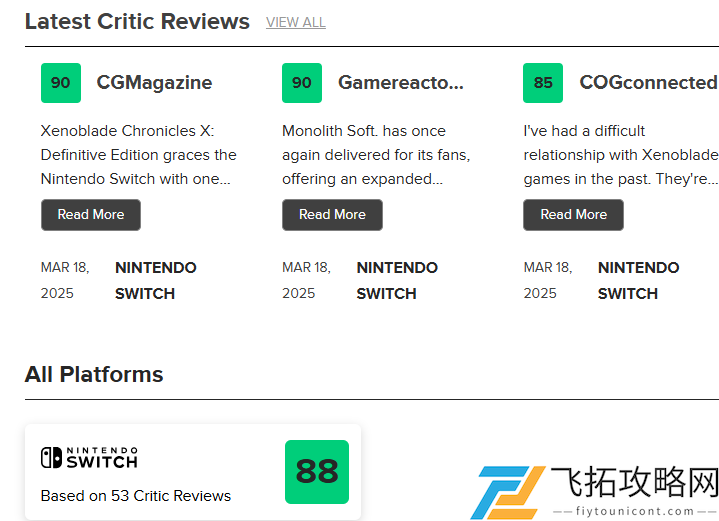
Task: Click the CGMagazine 90 score badge
Action: [61, 83]
